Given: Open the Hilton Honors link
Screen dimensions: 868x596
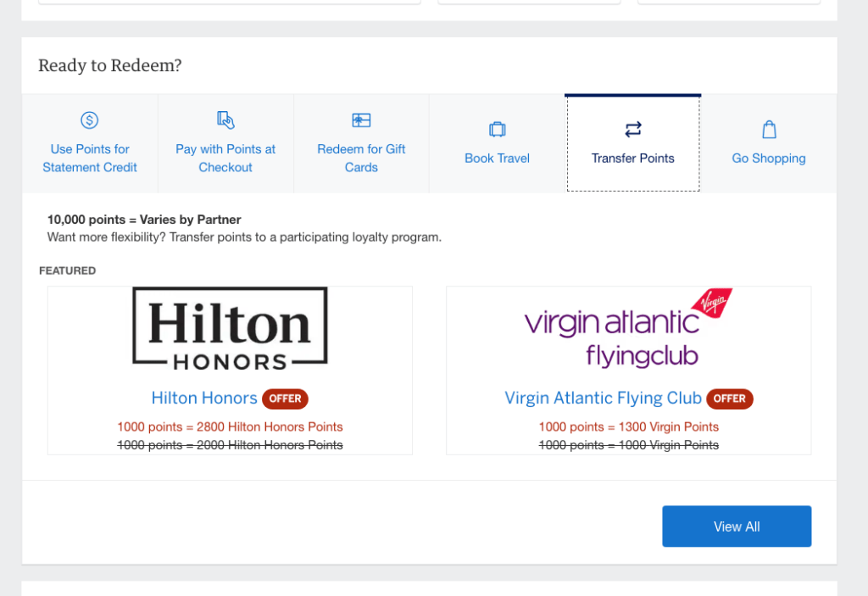Looking at the screenshot, I should pyautogui.click(x=204, y=398).
